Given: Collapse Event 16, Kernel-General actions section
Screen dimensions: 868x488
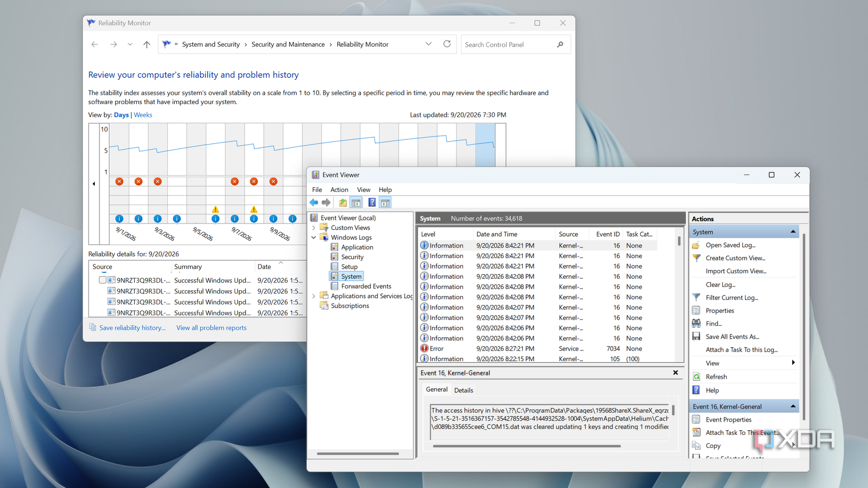Looking at the screenshot, I should coord(793,406).
